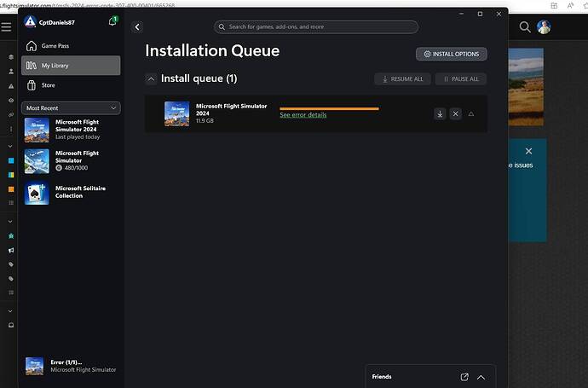Open the forum hamburger menu

6,27
